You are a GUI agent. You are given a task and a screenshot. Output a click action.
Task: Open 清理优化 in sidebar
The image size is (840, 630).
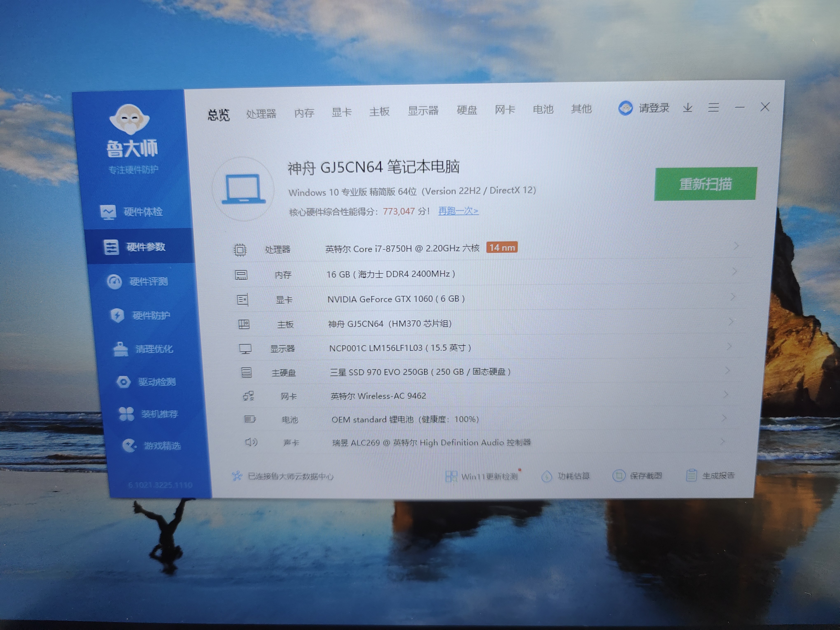tap(143, 349)
